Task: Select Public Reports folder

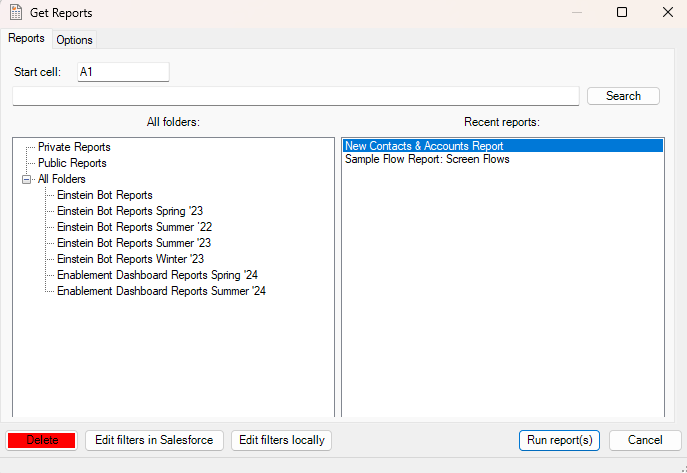Action: (72, 163)
